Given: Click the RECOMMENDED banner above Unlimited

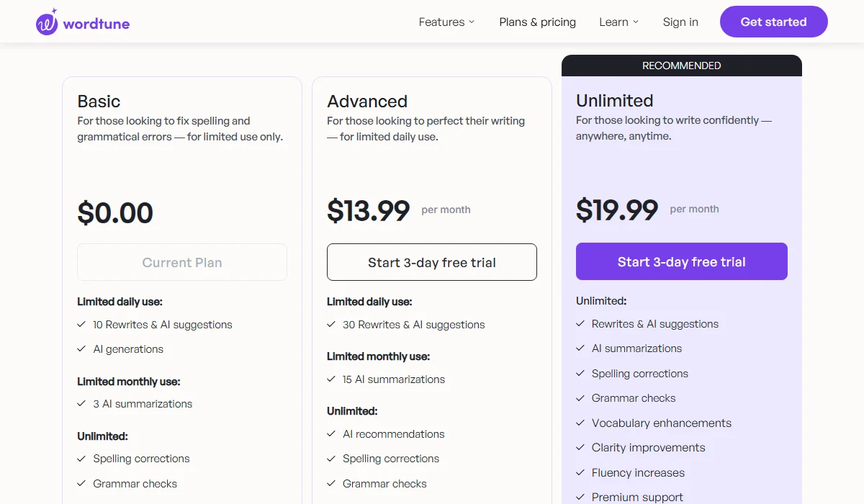Looking at the screenshot, I should coord(681,65).
